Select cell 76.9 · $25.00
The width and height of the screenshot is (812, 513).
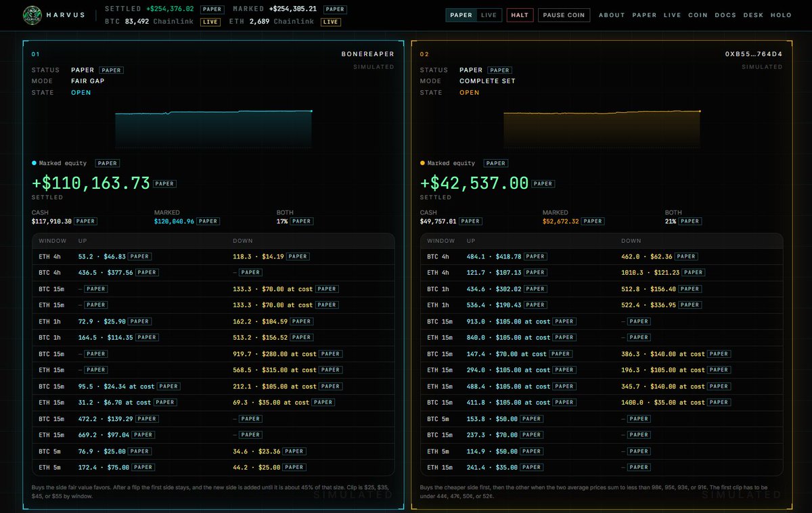(x=101, y=451)
